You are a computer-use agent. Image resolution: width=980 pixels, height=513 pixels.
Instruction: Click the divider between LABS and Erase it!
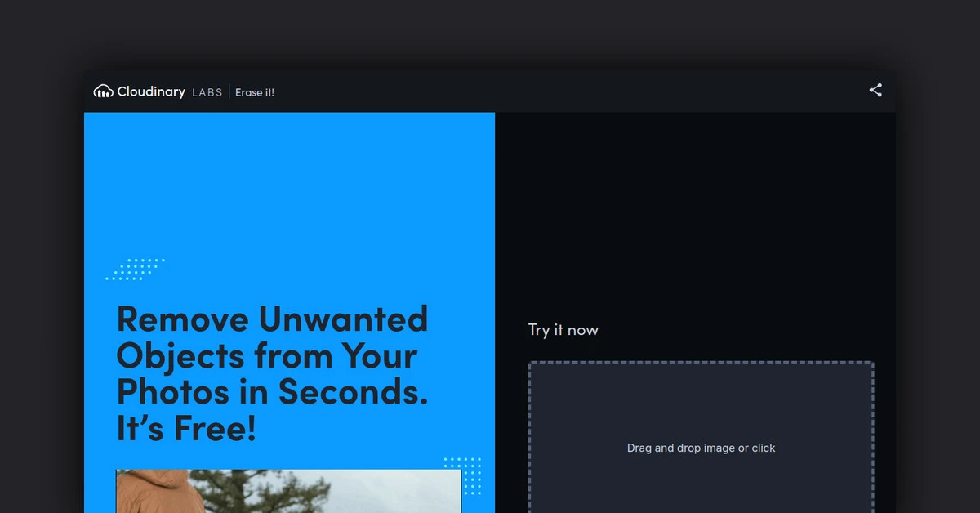[229, 92]
